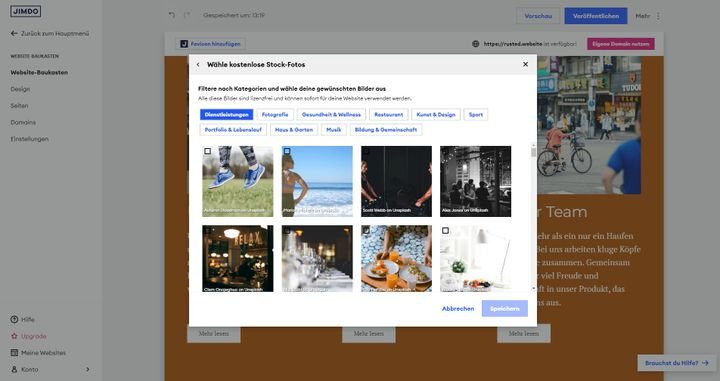Choose the RELAX neon bar photo

tap(237, 258)
